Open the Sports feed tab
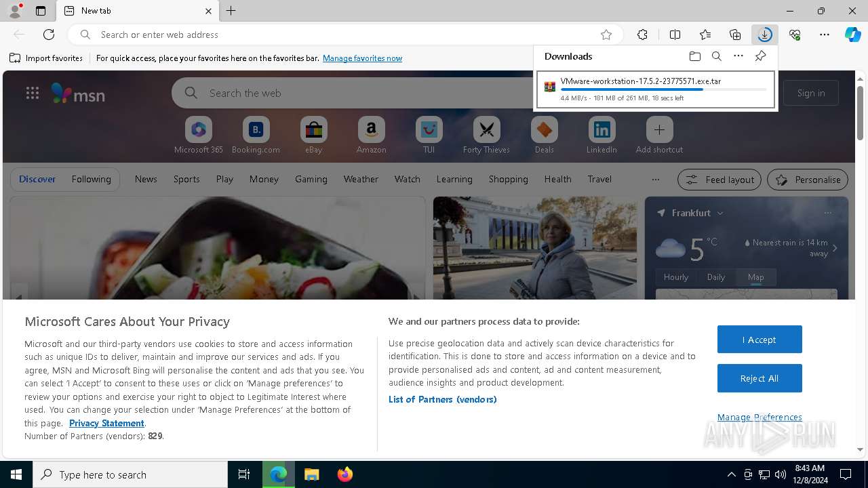 [x=186, y=179]
